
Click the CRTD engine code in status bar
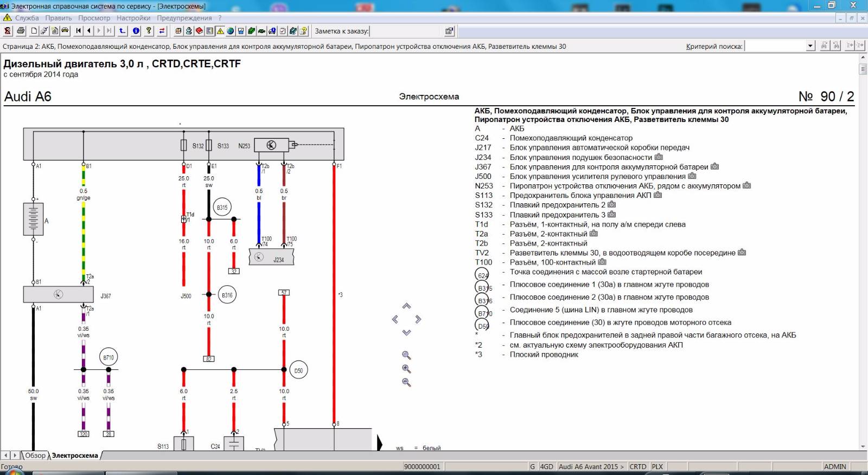coord(638,466)
